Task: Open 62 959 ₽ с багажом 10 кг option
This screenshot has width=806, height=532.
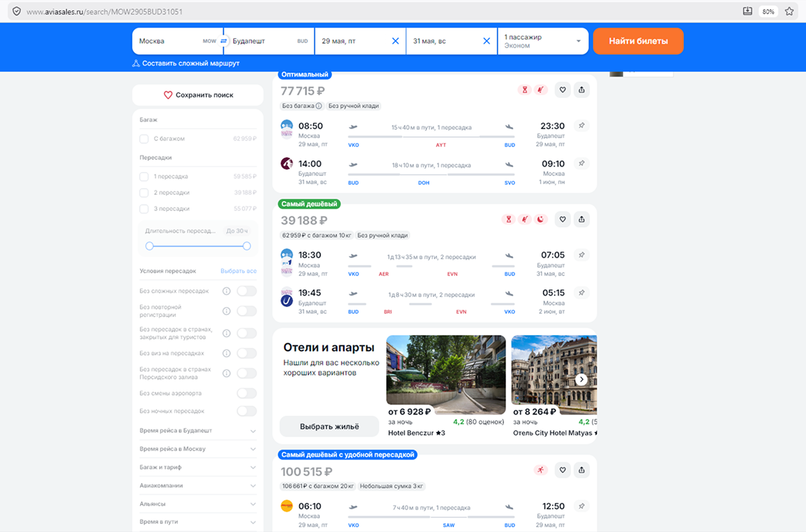Action: point(316,235)
